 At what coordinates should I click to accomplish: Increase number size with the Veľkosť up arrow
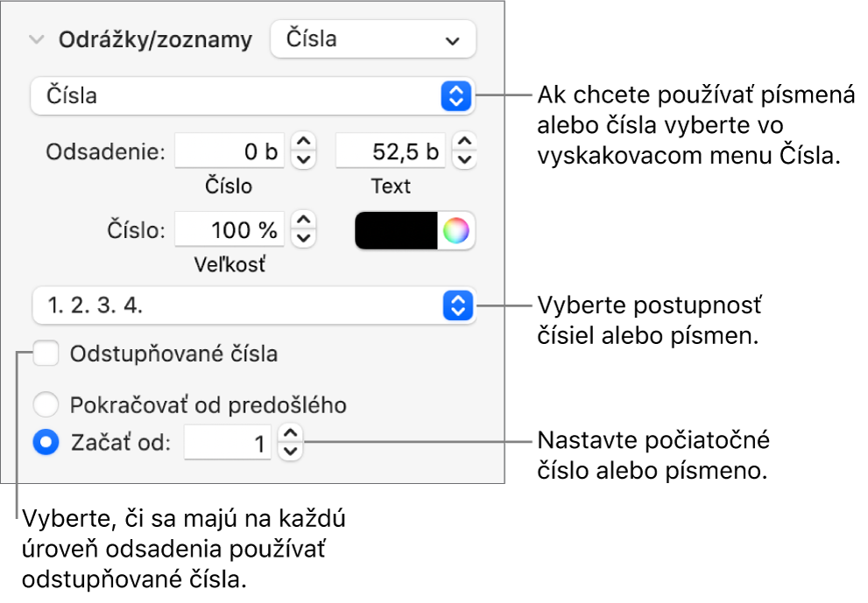pos(302,221)
